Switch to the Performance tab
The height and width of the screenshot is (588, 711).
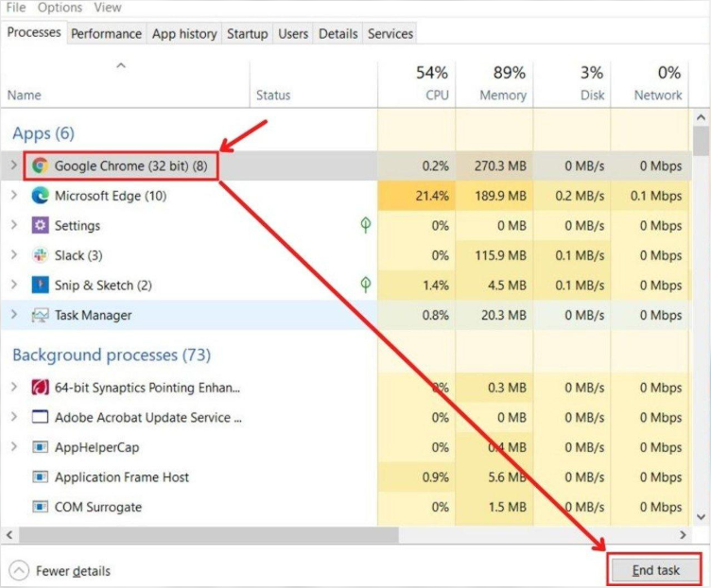[x=107, y=34]
